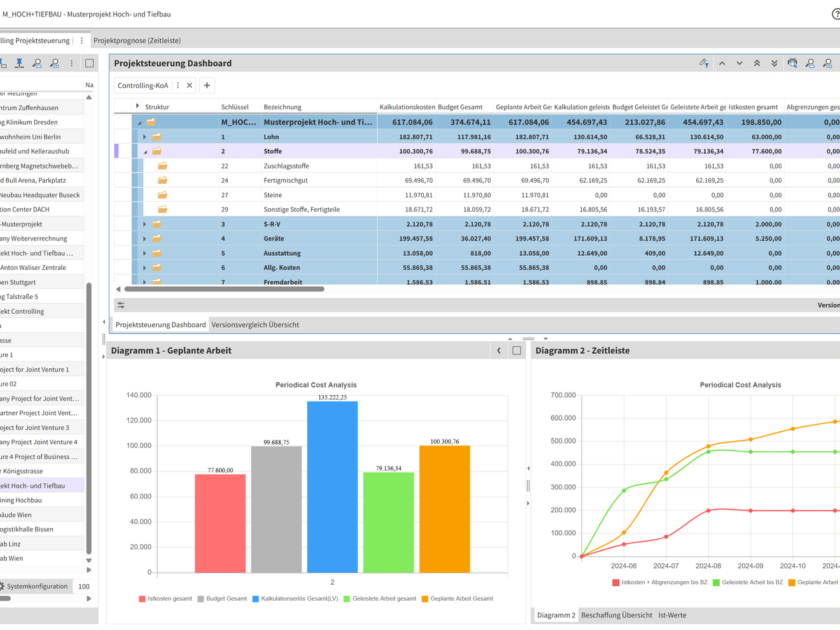Click the add layout plus button
This screenshot has height=630, width=840.
207,85
